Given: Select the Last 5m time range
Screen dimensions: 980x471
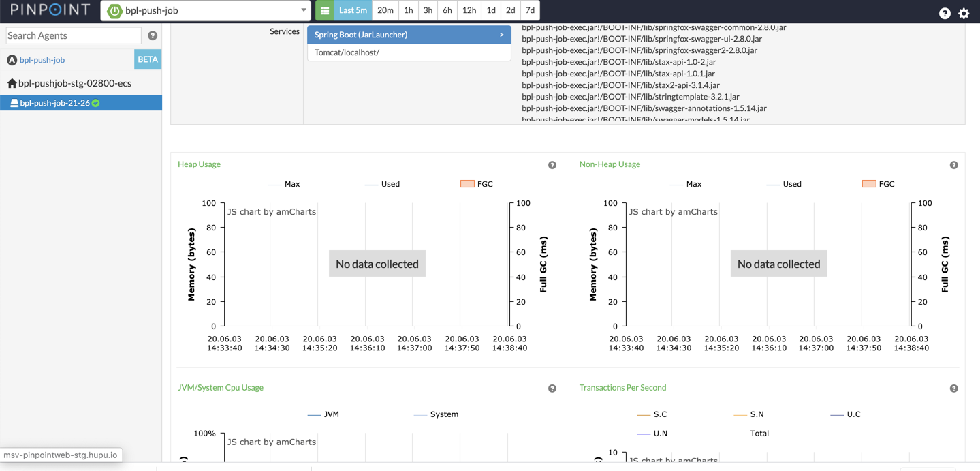Looking at the screenshot, I should [x=353, y=10].
